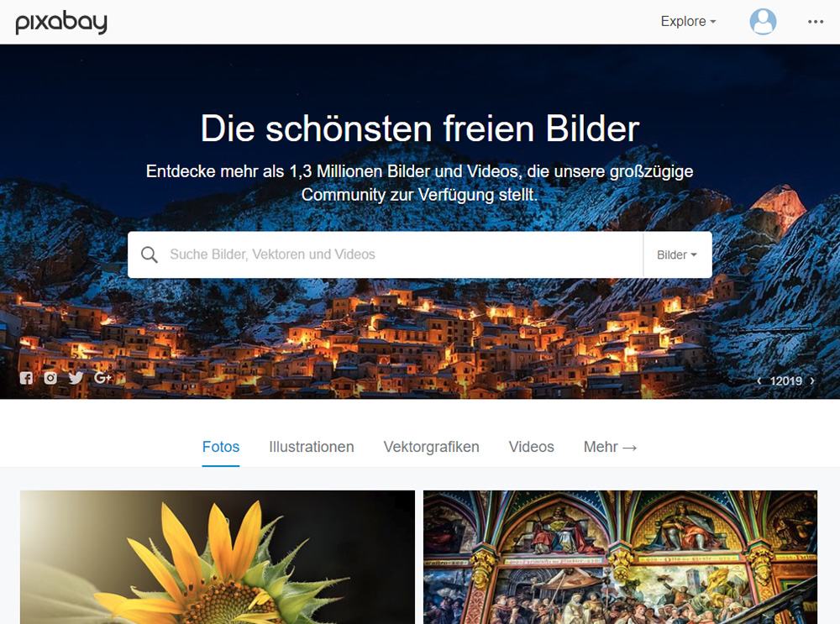The height and width of the screenshot is (624, 840).
Task: Switch to the Illustrationen tab
Action: (312, 447)
